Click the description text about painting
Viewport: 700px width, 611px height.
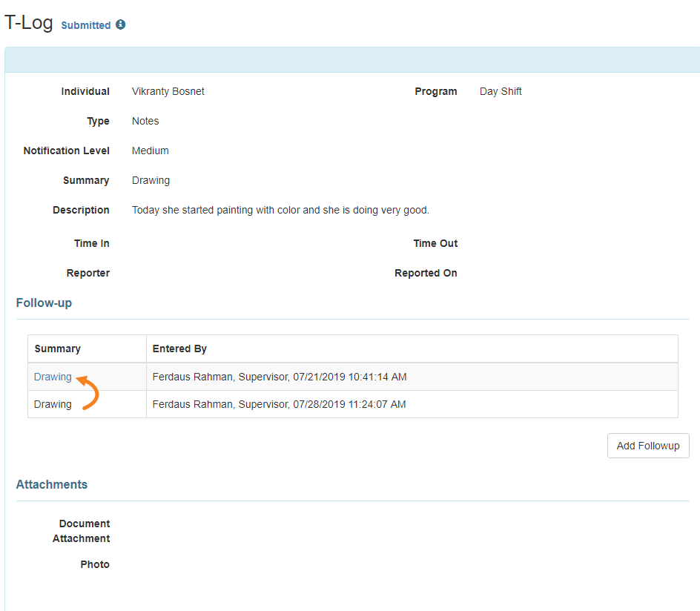[280, 210]
